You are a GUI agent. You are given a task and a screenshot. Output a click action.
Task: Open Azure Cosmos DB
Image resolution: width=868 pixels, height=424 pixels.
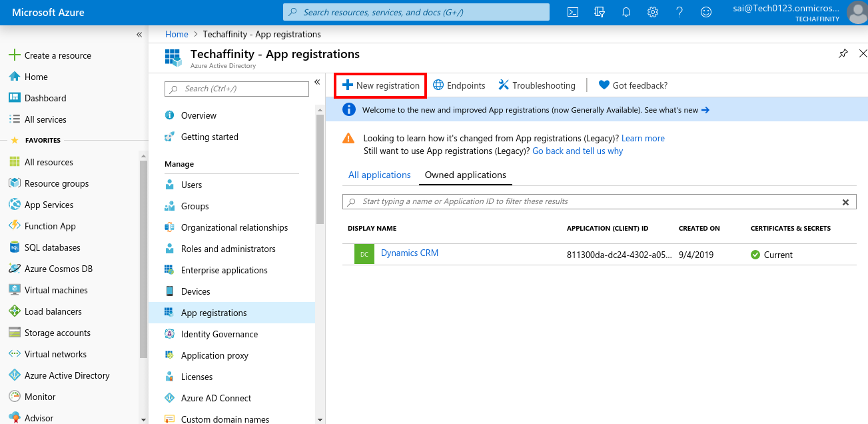57,269
